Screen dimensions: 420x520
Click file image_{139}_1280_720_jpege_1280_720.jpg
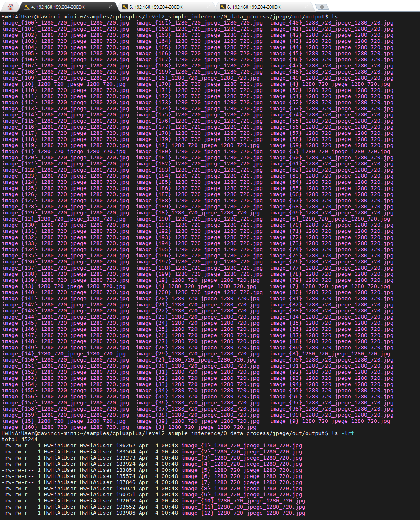tap(66, 280)
